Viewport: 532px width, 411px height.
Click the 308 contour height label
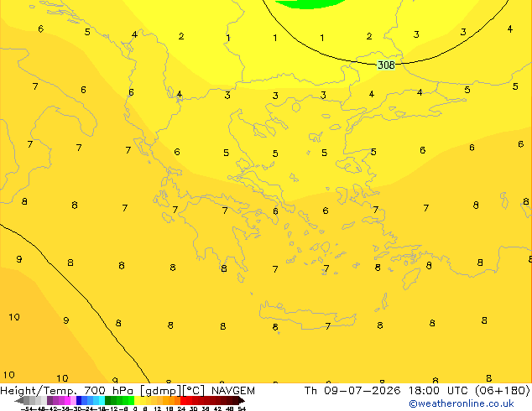[x=386, y=65]
